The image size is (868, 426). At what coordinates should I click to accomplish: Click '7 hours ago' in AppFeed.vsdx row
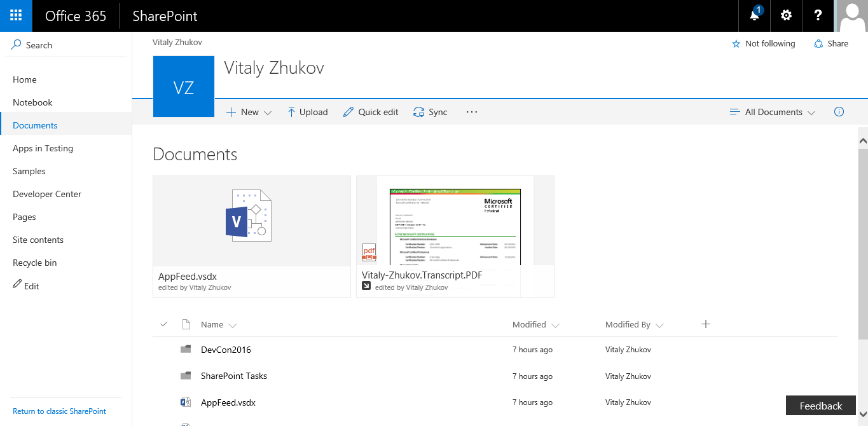point(533,402)
